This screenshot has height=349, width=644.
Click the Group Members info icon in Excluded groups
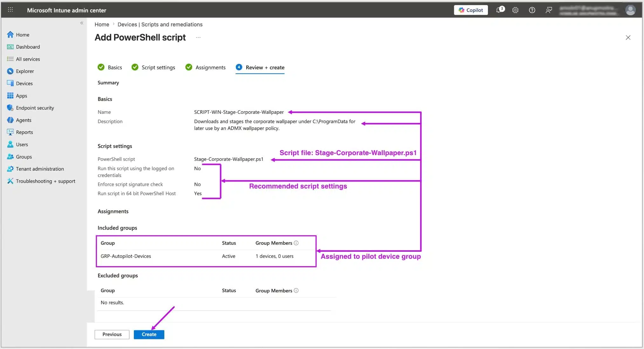click(296, 291)
